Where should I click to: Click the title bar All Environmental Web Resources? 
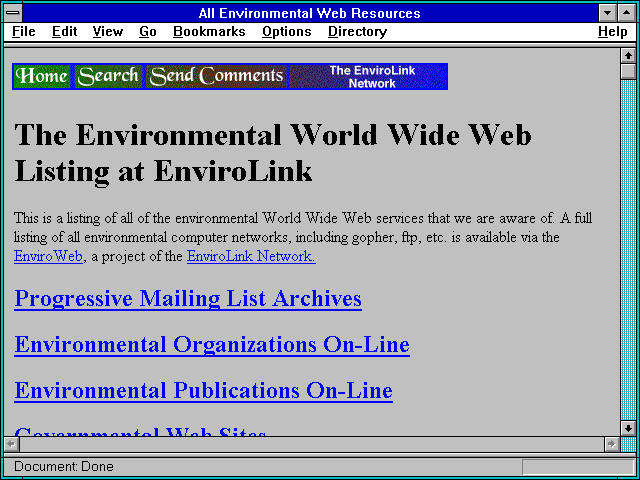pyautogui.click(x=309, y=13)
